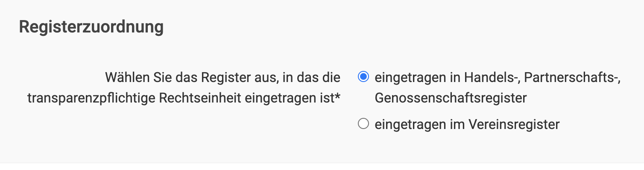Click the word 'im' in the Vereinsregister option
This screenshot has height=170, width=644.
(x=457, y=125)
